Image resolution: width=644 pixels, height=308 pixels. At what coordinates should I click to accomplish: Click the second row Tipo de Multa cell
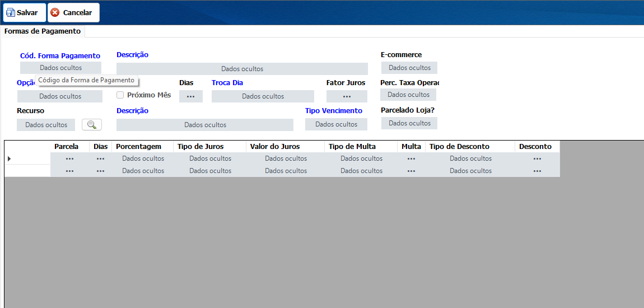tap(361, 171)
